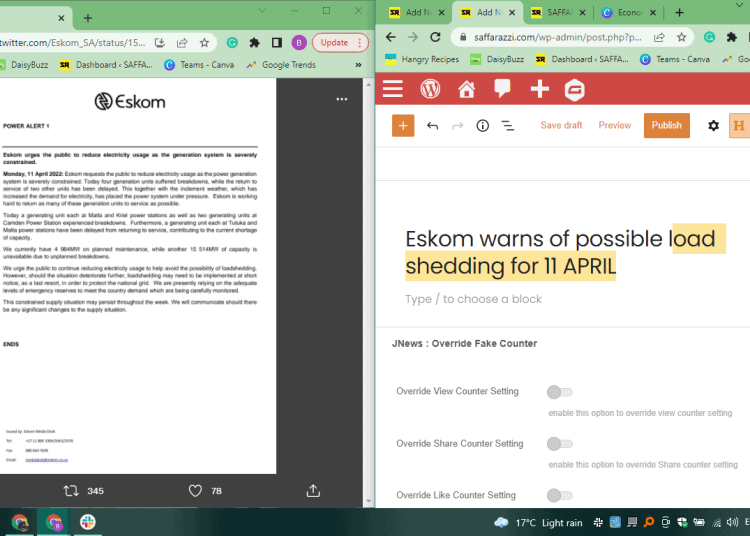Image resolution: width=750 pixels, height=536 pixels.
Task: Click the post title Eskom warns heading
Action: tap(565, 252)
